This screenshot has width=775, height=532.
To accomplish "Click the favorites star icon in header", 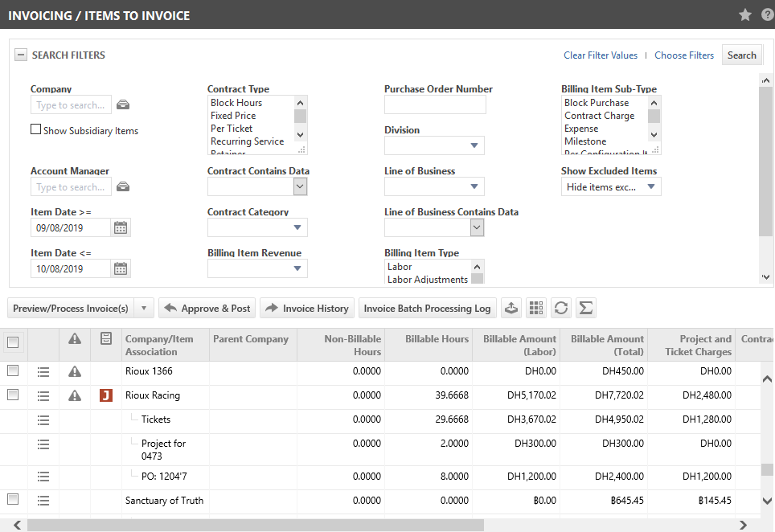I will click(x=744, y=14).
